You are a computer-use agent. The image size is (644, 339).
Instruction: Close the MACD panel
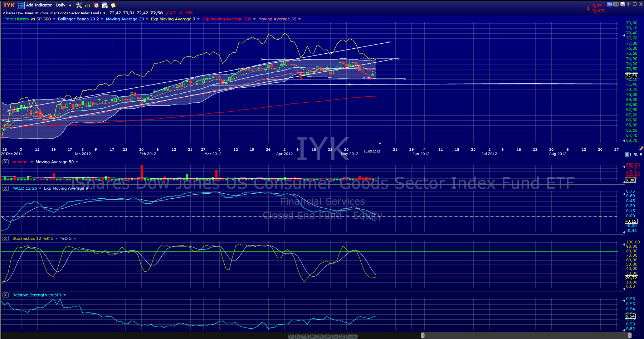pos(5,188)
